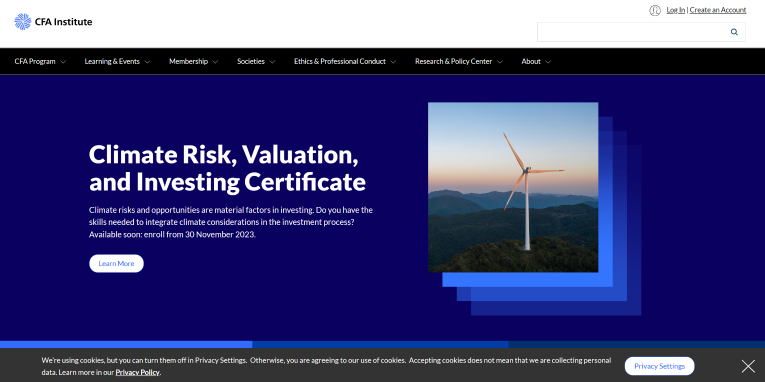765x382 pixels.
Task: Click the CFA Institute wordmark text
Action: click(x=63, y=21)
